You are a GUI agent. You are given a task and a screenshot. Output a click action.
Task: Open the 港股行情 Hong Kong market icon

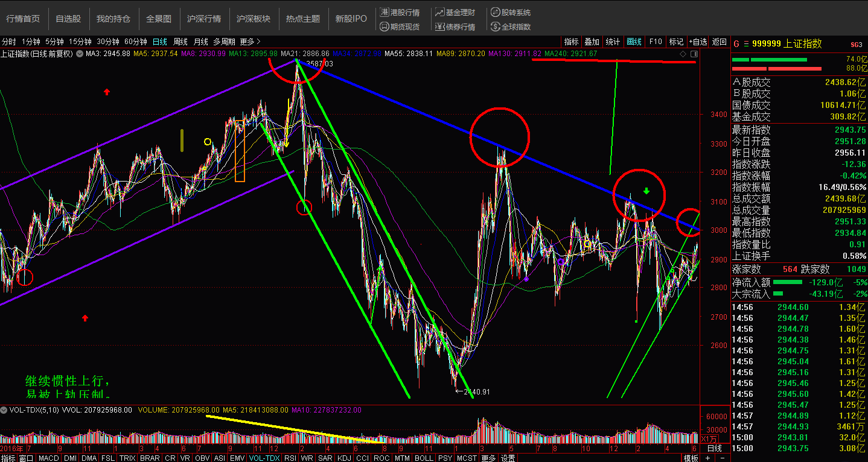tap(386, 12)
